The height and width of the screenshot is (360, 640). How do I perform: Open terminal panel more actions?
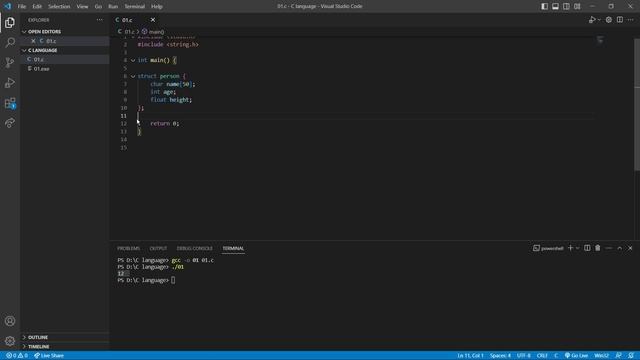[x=609, y=248]
